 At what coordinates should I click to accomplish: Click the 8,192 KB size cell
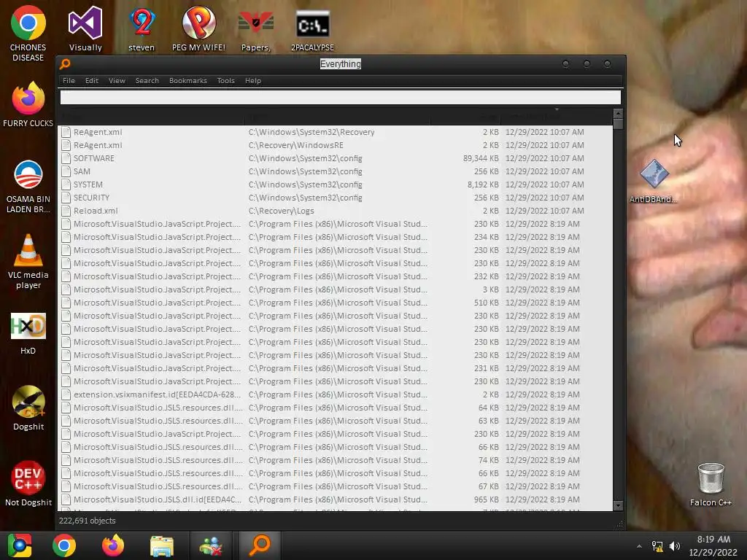(483, 184)
